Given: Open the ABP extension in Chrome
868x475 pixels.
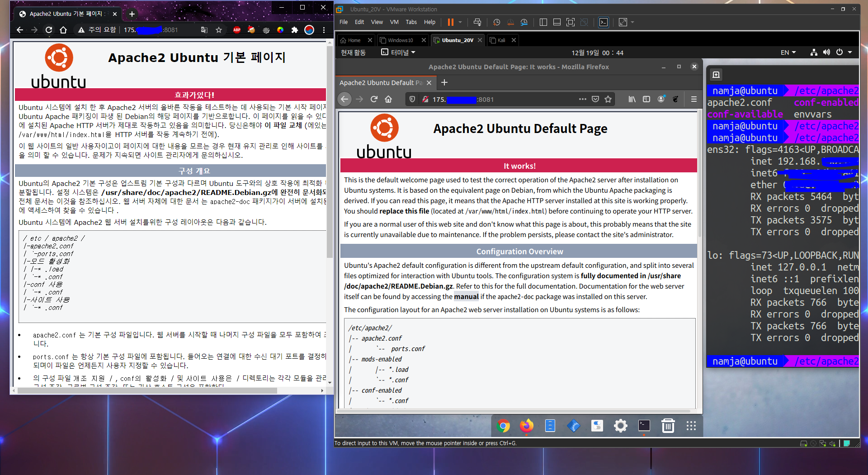Looking at the screenshot, I should [237, 30].
